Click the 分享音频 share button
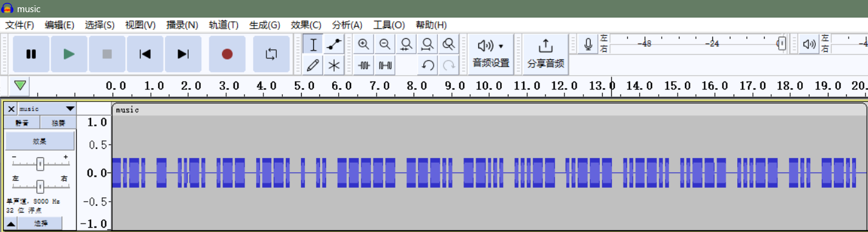The image size is (868, 232). (x=546, y=54)
